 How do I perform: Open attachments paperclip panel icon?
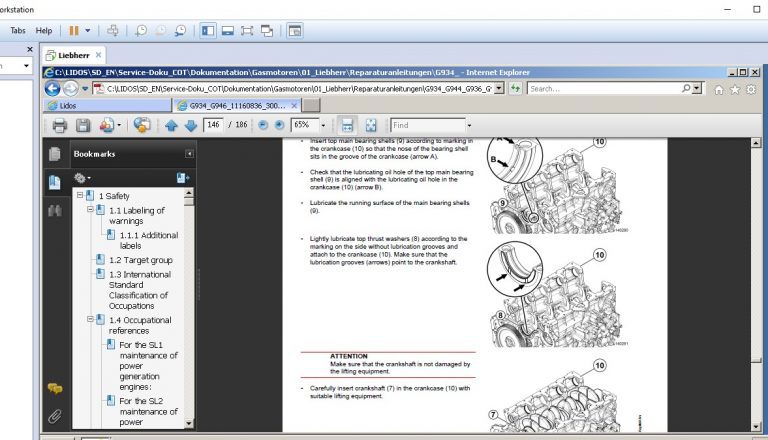click(x=55, y=416)
